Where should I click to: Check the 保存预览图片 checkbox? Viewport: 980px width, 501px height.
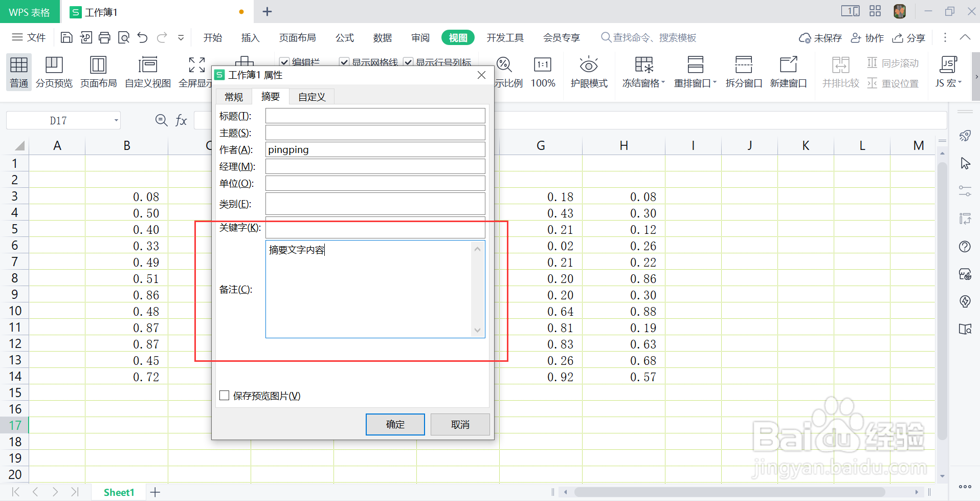point(224,395)
